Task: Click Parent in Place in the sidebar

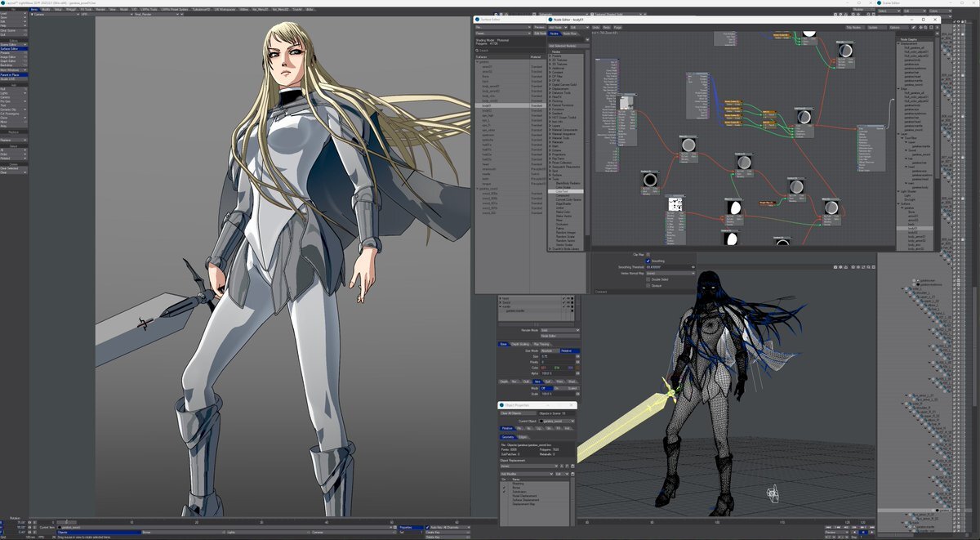Action: click(x=14, y=74)
